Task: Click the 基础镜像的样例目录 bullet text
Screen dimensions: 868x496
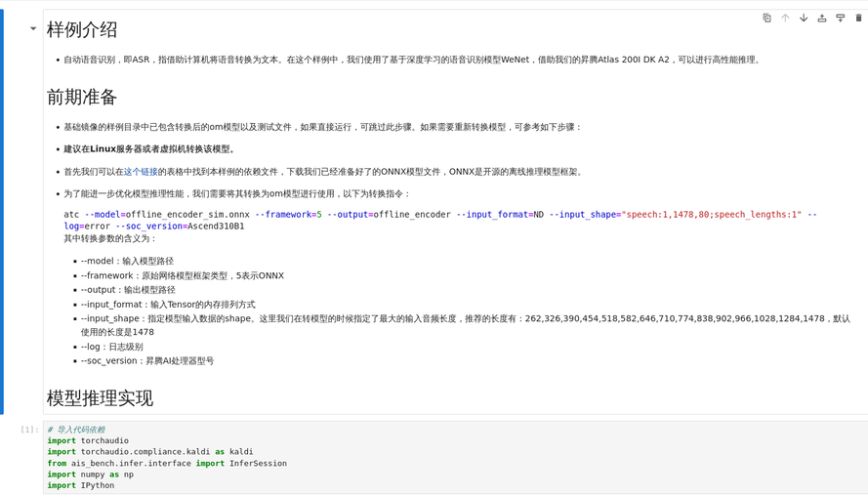Action: click(x=323, y=127)
